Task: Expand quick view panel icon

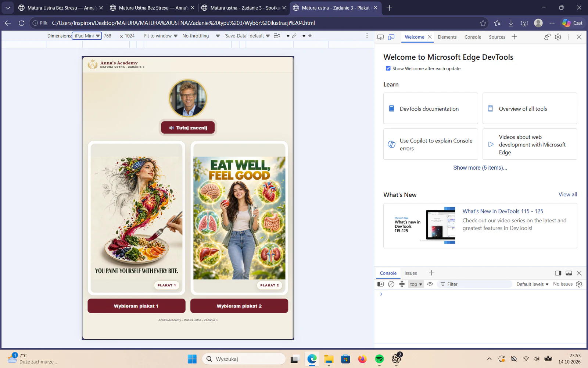Action: pyautogui.click(x=569, y=273)
